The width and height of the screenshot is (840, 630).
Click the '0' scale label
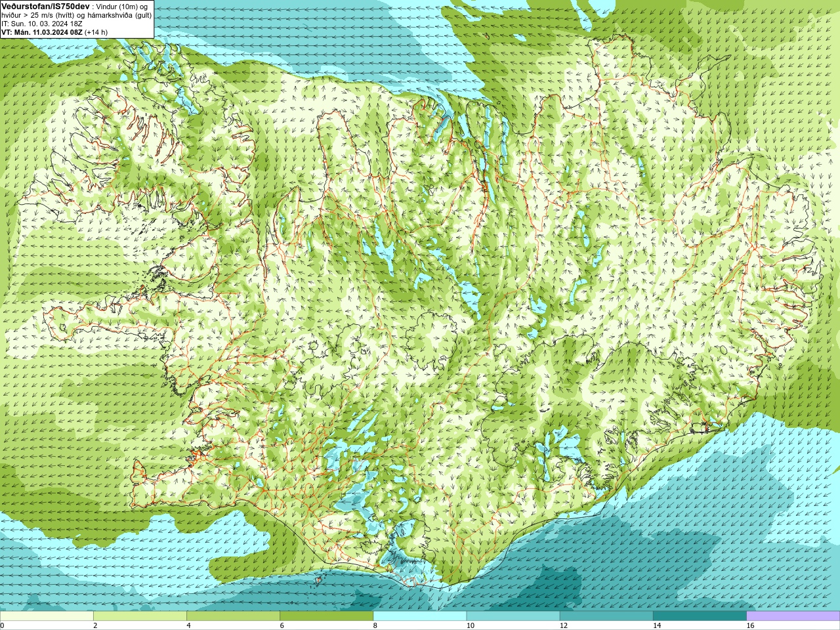[x=2, y=625]
